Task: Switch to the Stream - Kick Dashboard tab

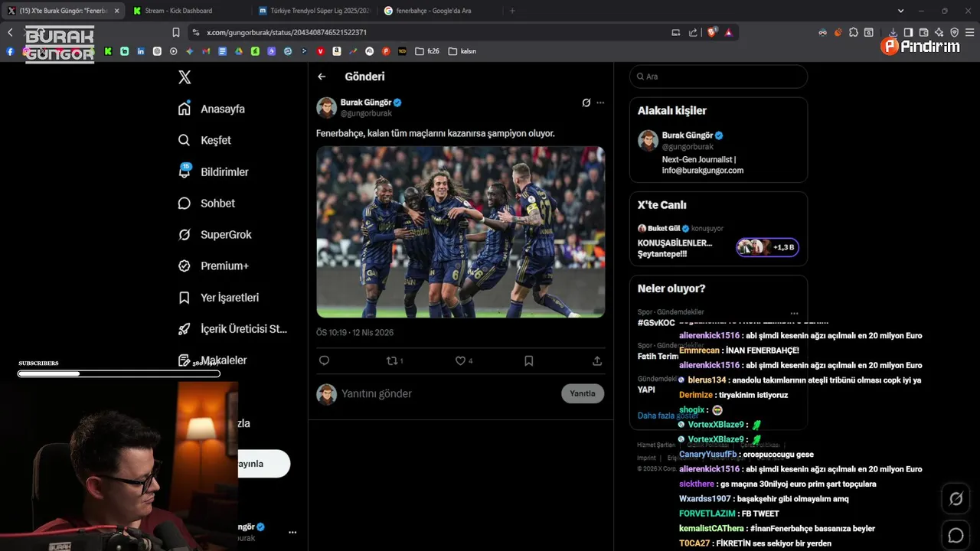Action: 187,11
